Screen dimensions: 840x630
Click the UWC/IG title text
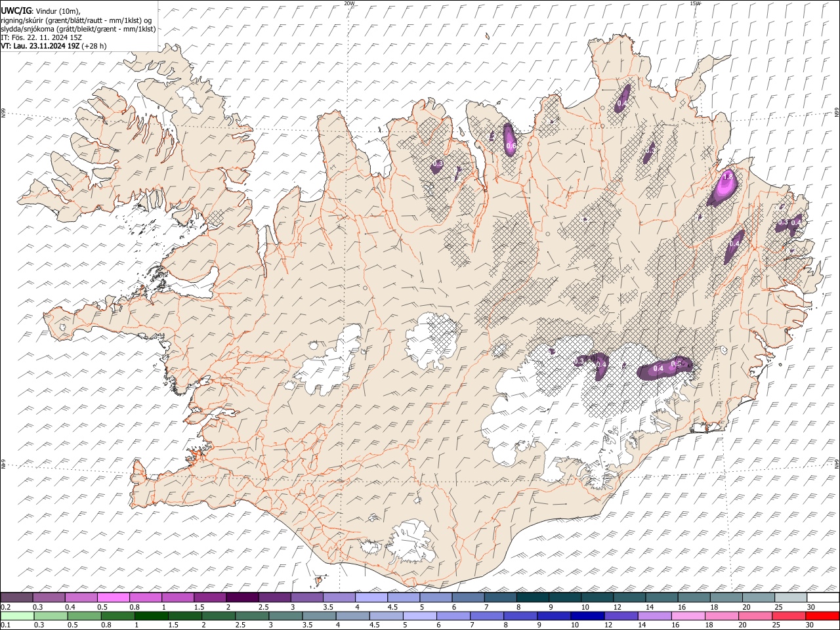pyautogui.click(x=16, y=10)
